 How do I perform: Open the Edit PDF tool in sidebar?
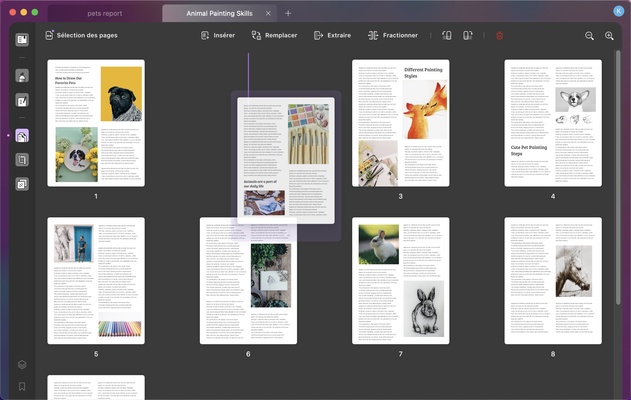point(22,100)
